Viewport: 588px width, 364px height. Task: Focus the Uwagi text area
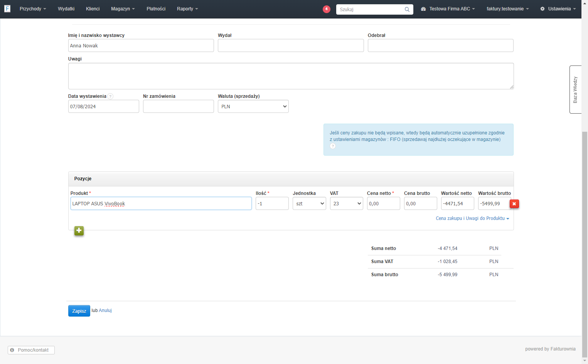(291, 76)
